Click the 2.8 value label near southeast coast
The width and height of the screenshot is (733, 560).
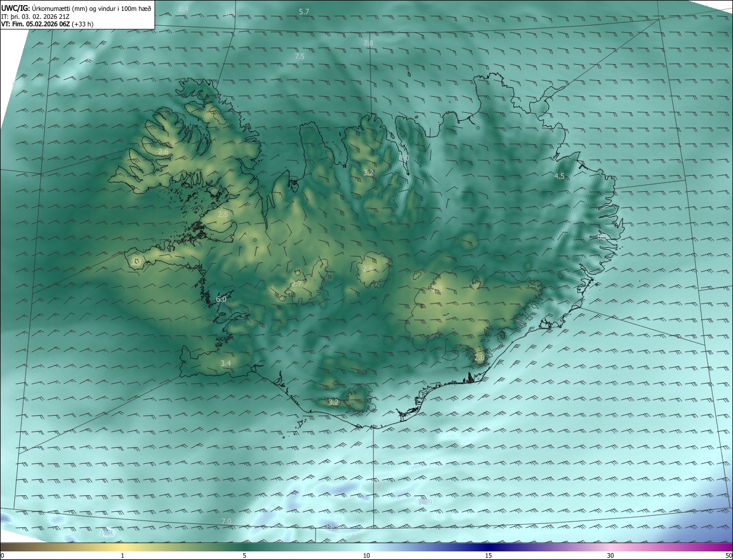[x=479, y=357]
